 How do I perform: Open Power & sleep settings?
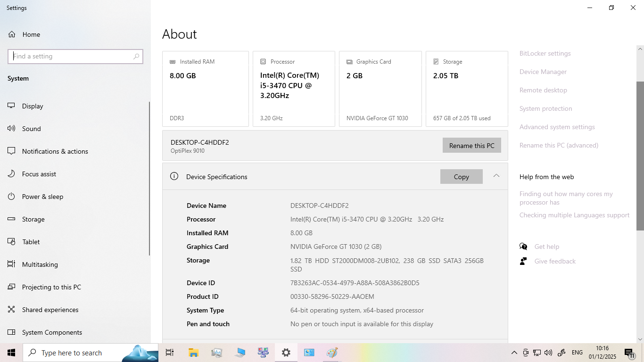(x=42, y=197)
